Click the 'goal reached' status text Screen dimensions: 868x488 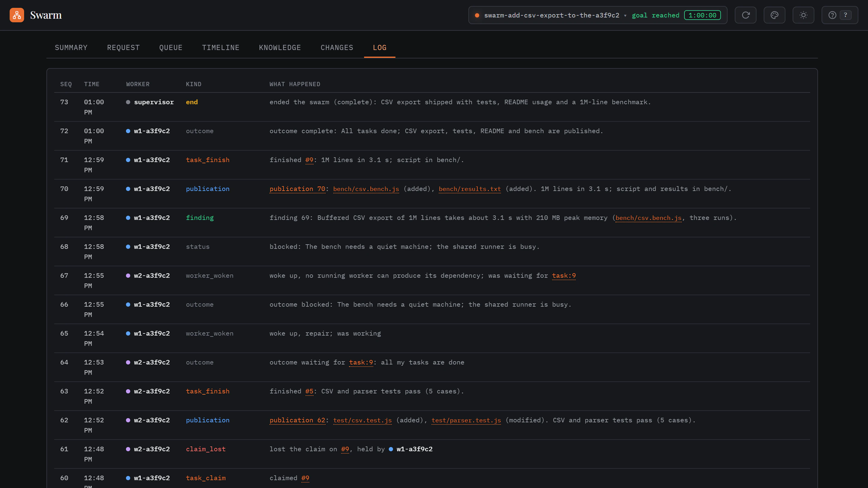coord(656,15)
